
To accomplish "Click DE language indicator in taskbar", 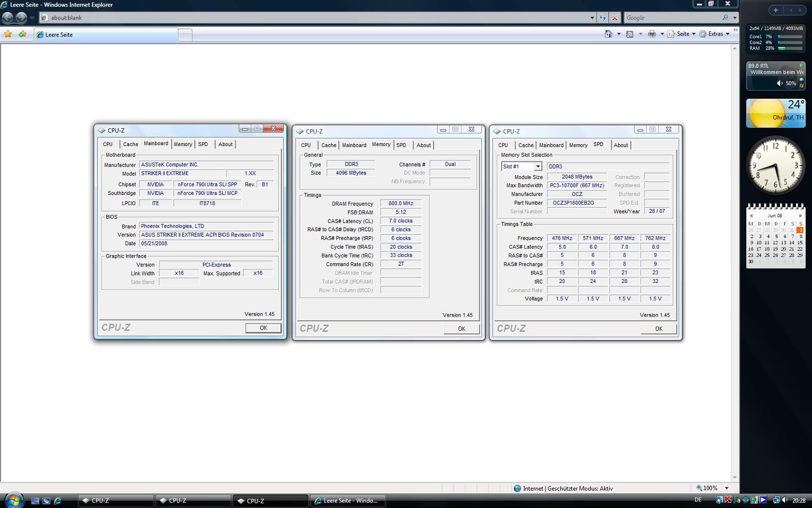I will (698, 500).
